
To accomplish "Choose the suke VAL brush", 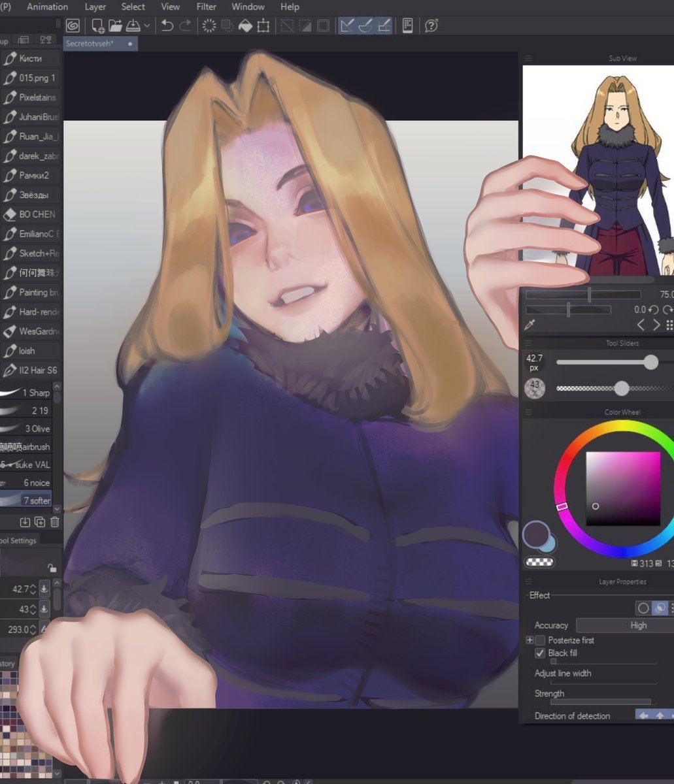I will 25,465.
